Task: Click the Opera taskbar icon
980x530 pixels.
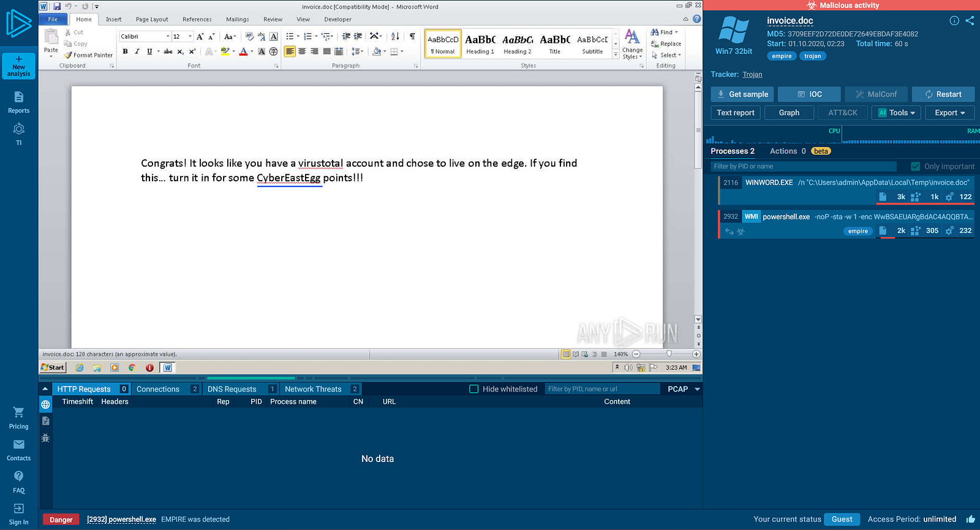Action: pos(149,368)
